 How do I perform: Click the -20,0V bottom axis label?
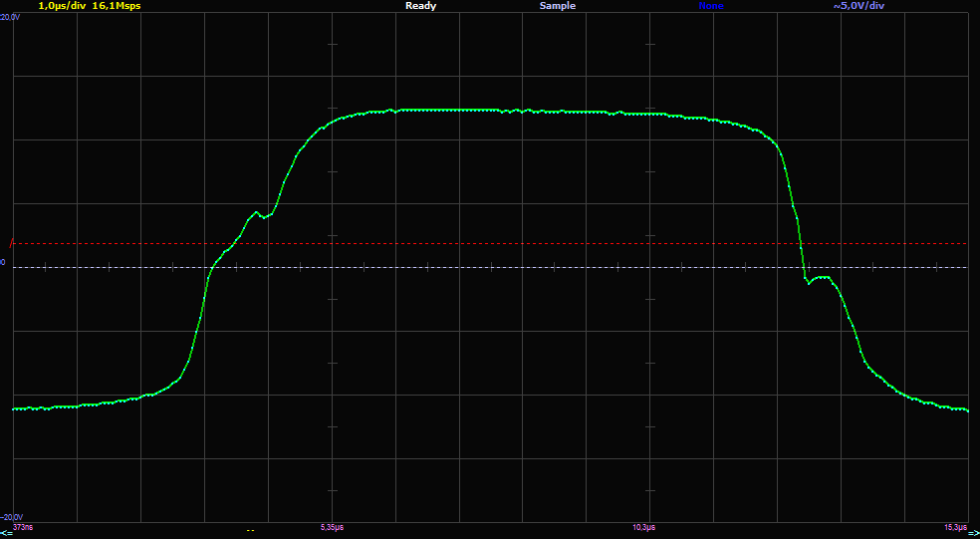click(x=12, y=517)
